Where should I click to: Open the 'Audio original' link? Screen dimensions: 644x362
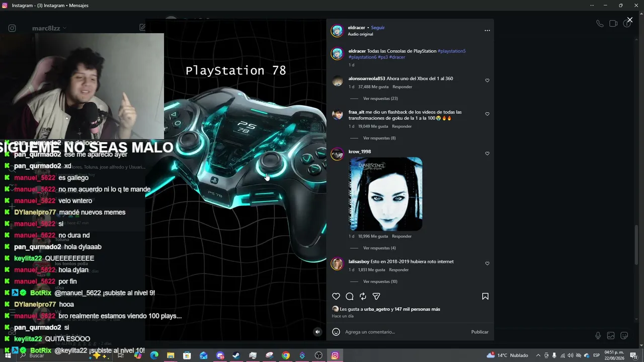tap(360, 34)
